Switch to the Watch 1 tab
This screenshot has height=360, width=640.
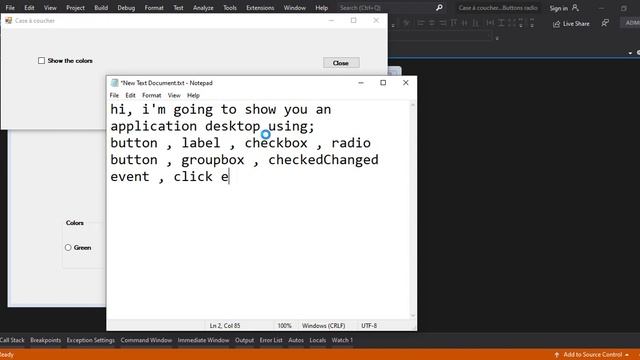click(342, 340)
